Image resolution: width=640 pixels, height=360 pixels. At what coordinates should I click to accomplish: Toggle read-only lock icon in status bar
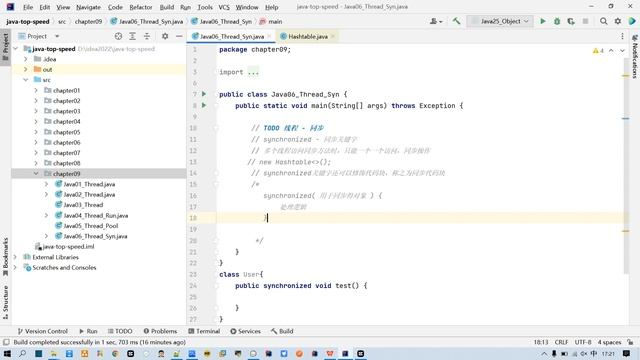pyautogui.click(x=631, y=342)
